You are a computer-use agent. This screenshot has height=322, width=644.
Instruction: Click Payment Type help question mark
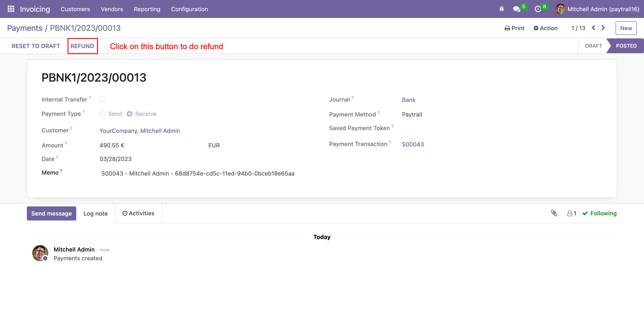click(x=83, y=112)
